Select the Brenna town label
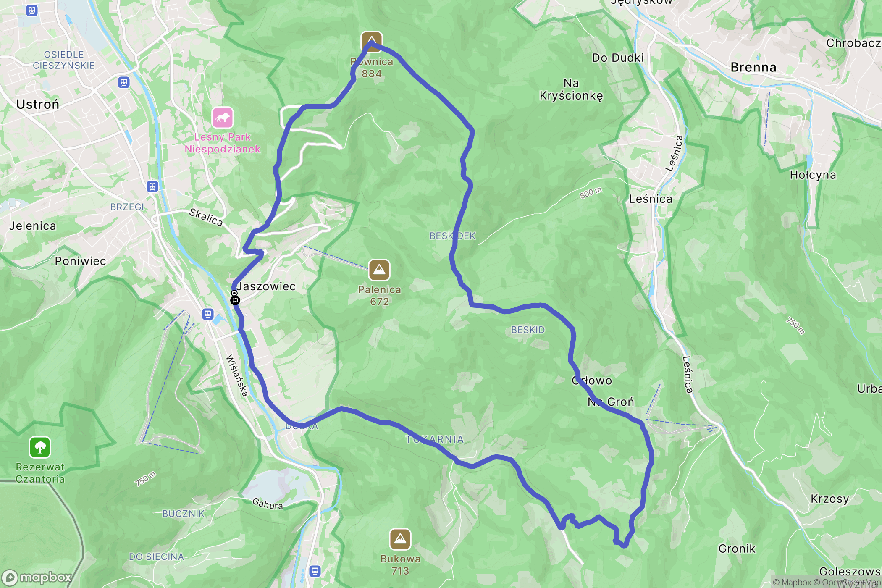Screen dimensions: 882x588 753,67
